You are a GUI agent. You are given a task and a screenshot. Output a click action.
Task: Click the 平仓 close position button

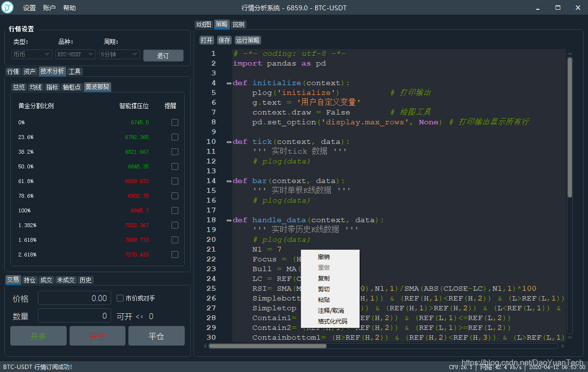pos(156,336)
